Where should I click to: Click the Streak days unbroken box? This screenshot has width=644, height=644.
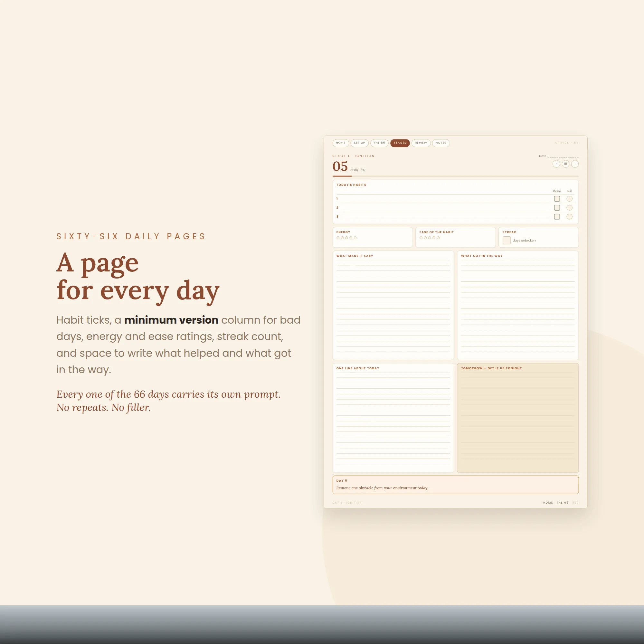(506, 240)
